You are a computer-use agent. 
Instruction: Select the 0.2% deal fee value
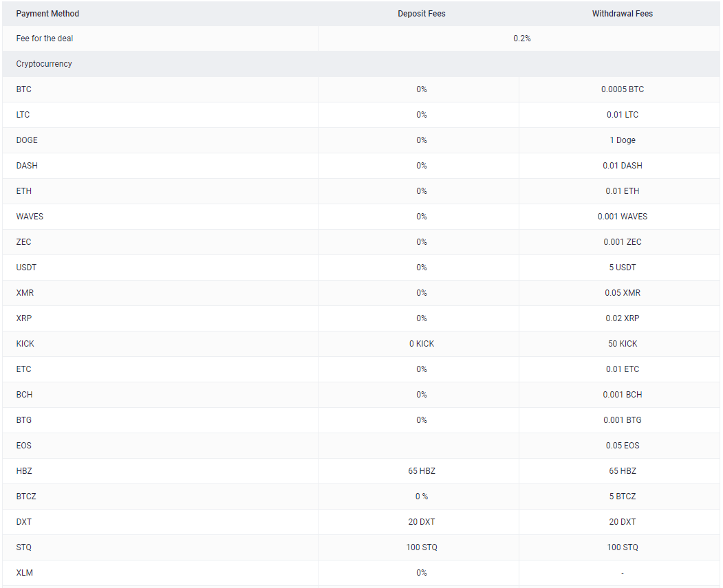521,39
